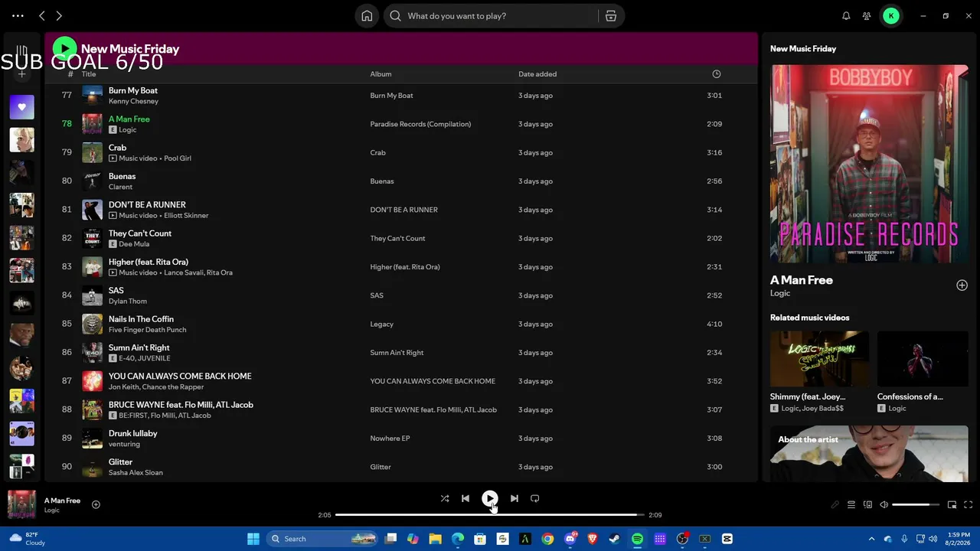Open the About the artist card
980x551 pixels.
tap(869, 454)
